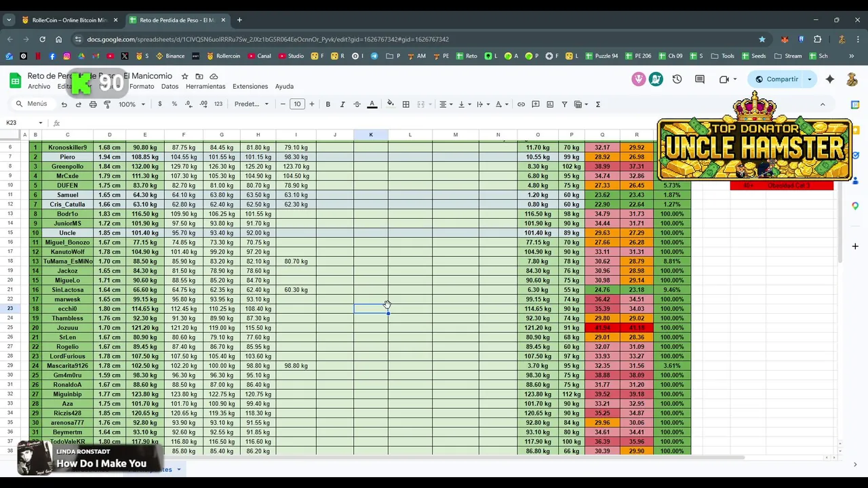Toggle strikethrough formatting
This screenshot has height=488, width=868.
pos(357,104)
